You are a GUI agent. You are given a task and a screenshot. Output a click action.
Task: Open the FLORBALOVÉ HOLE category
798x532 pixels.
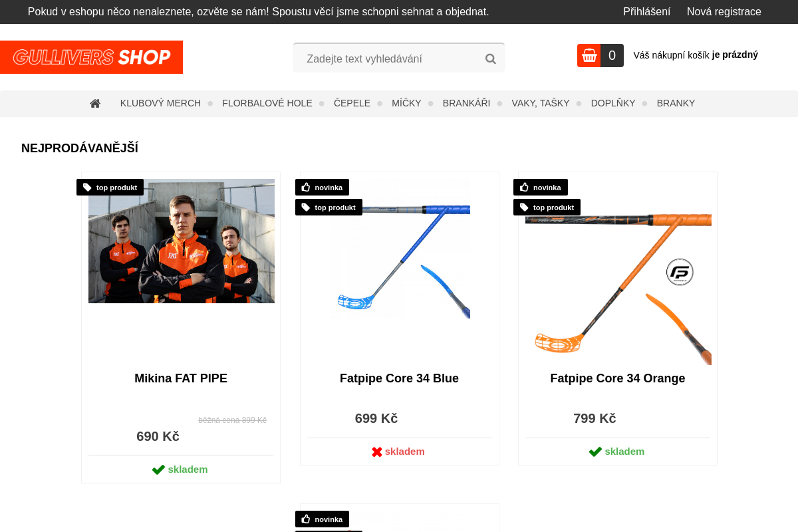pyautogui.click(x=267, y=103)
